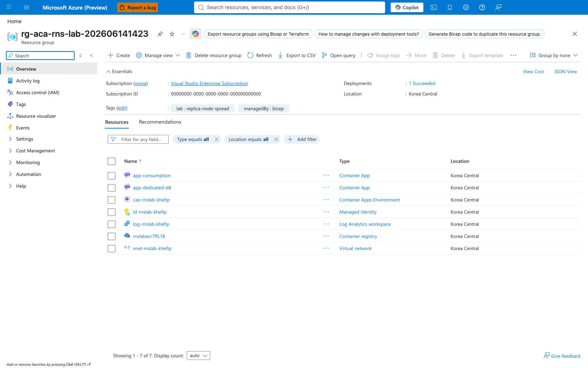Open the 1 Succeeded deployments link

click(x=422, y=84)
